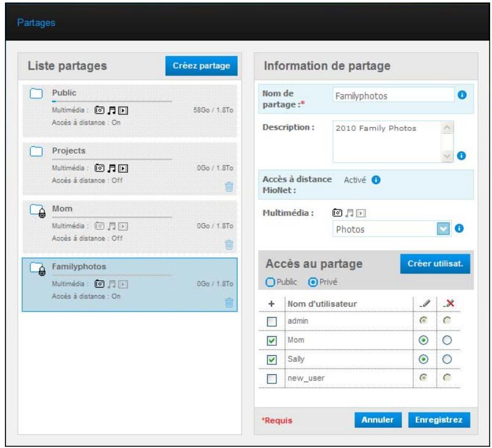The image size is (492, 448).
Task: Select write access radio for Sally
Action: pyautogui.click(x=424, y=359)
